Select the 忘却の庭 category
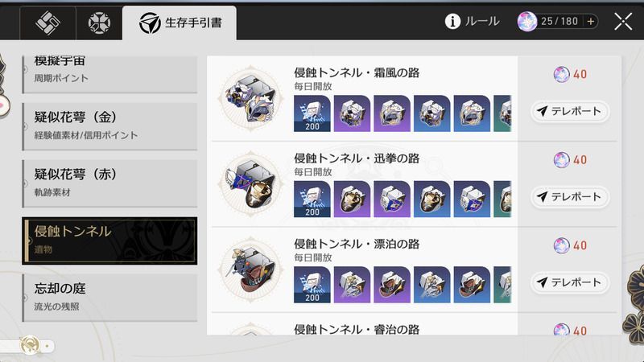644x362 pixels. point(109,298)
